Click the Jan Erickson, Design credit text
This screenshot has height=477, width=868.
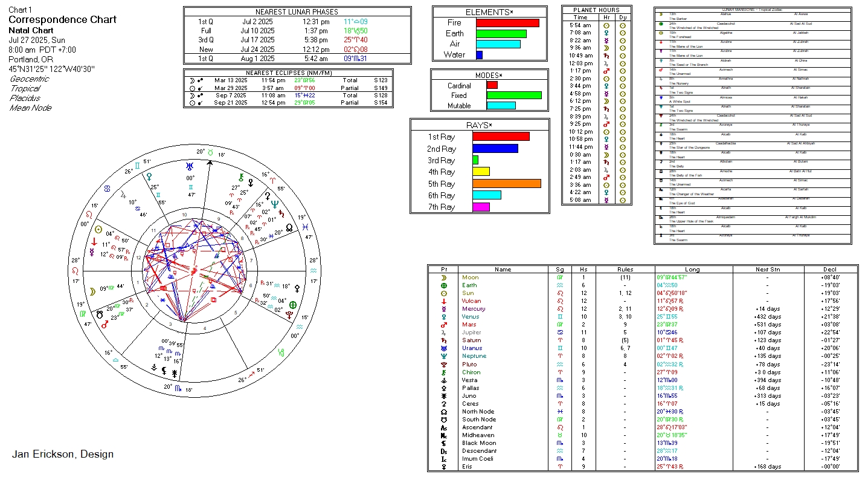[x=63, y=454]
